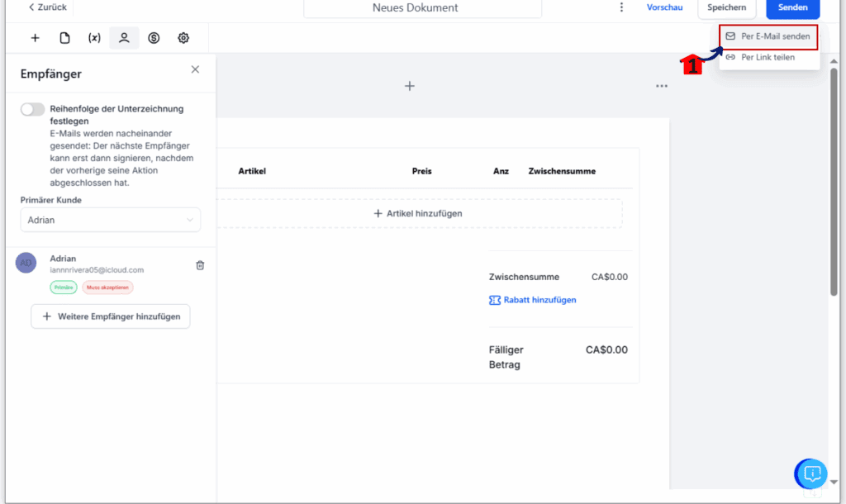Click the Anz column header
Image resolution: width=846 pixels, height=504 pixels.
(x=501, y=171)
